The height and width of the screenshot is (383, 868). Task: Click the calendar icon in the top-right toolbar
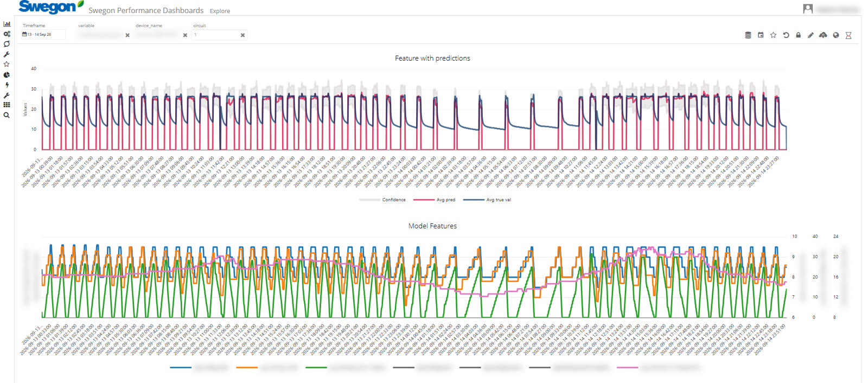click(761, 35)
